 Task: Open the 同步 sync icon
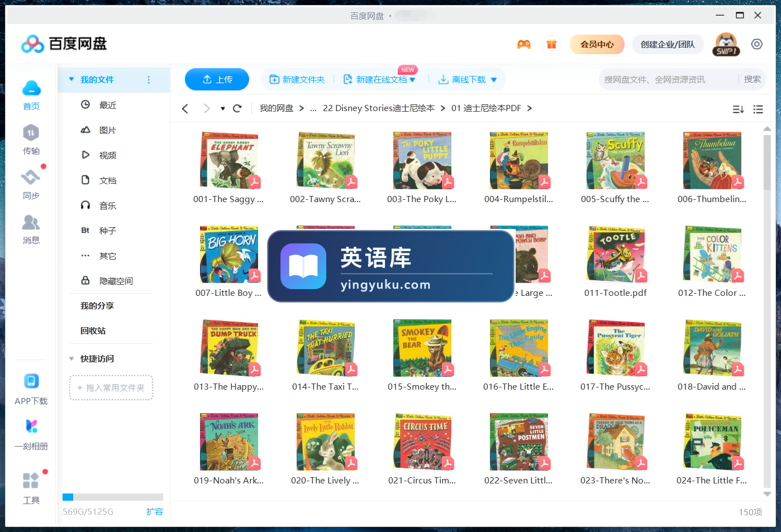point(31,178)
